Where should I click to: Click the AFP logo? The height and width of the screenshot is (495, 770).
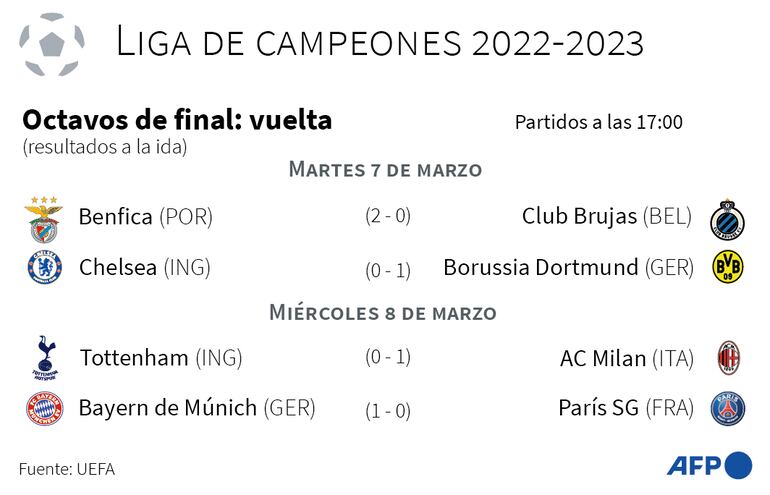[x=708, y=466]
